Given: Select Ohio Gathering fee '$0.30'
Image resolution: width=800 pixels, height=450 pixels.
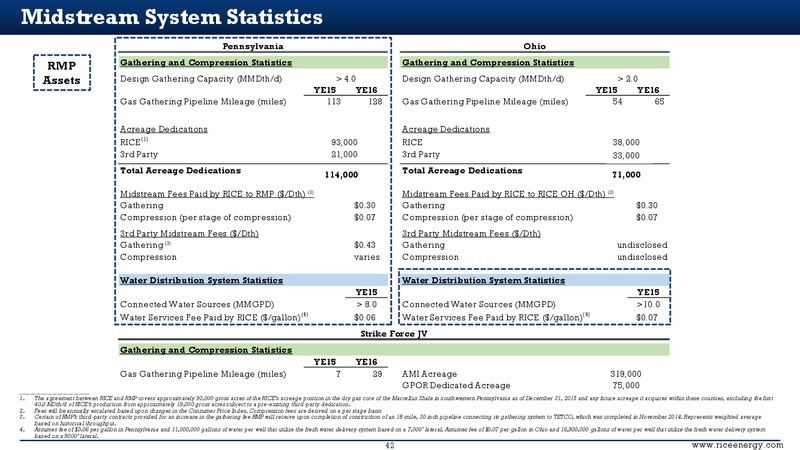Looking at the screenshot, I should tap(647, 205).
